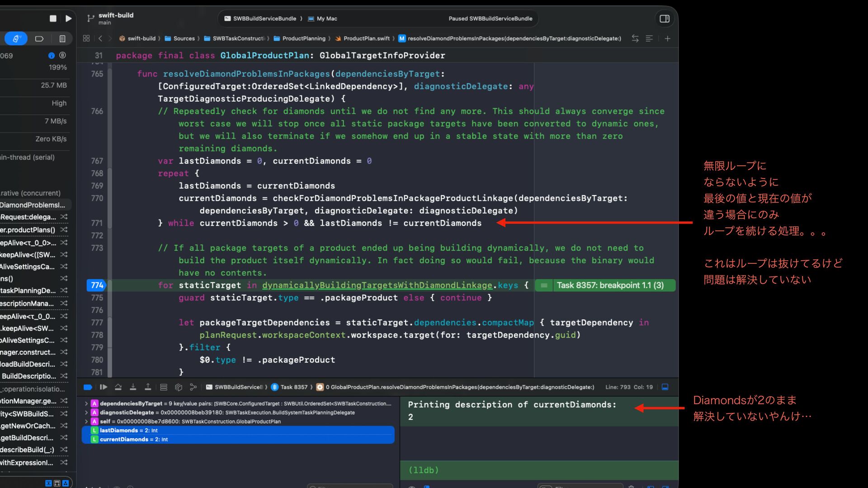Image resolution: width=868 pixels, height=488 pixels.
Task: Click the Step Into debug icon
Action: coord(133,387)
